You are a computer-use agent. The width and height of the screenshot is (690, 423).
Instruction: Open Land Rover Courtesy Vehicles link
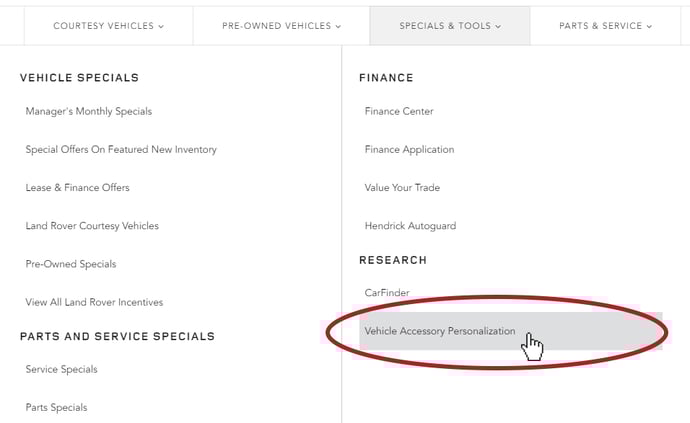point(92,226)
